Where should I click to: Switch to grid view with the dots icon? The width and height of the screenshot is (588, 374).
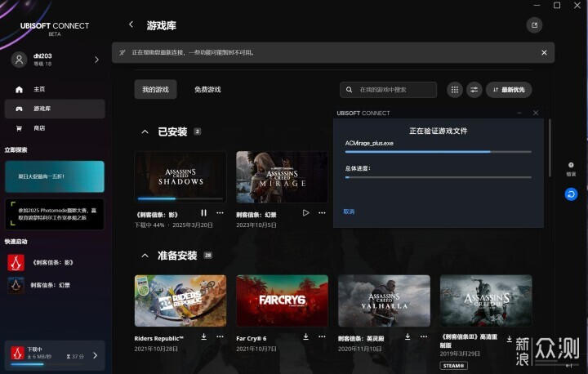(455, 90)
